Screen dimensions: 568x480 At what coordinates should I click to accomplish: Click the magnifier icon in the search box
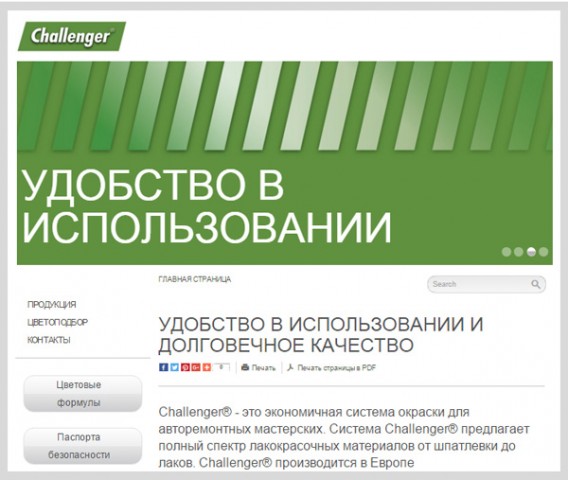tap(536, 284)
